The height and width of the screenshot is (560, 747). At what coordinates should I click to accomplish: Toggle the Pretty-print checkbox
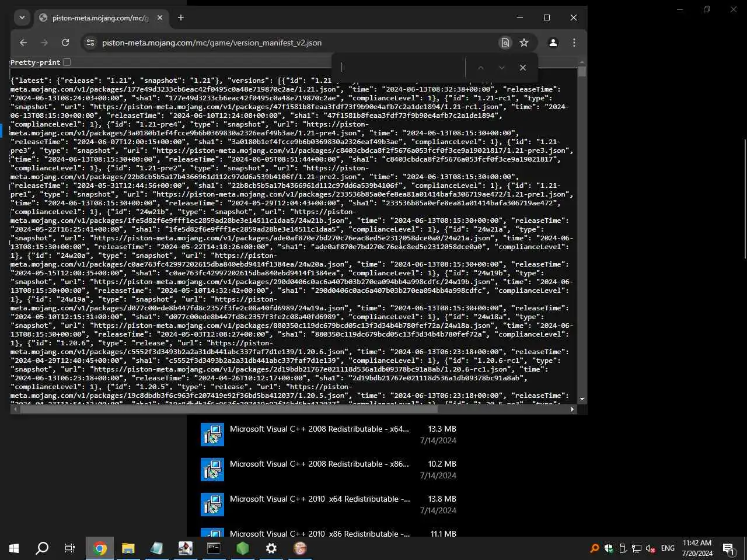tap(67, 62)
